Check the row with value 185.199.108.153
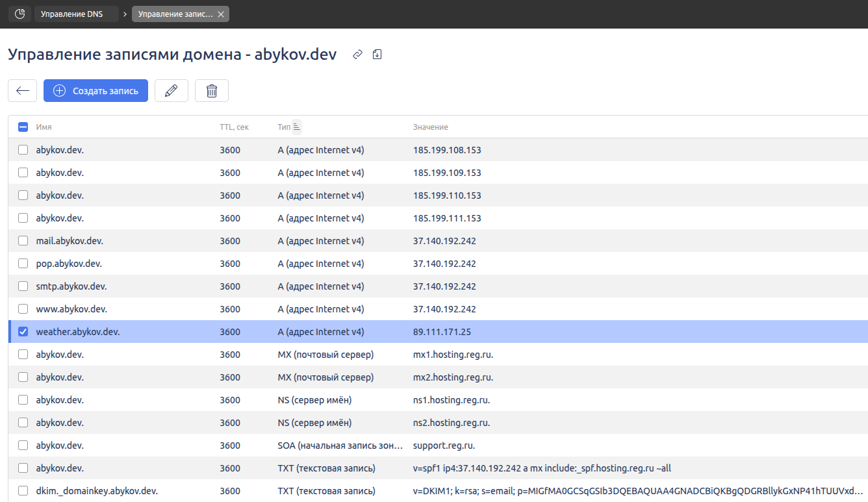868x502 pixels. (23, 150)
